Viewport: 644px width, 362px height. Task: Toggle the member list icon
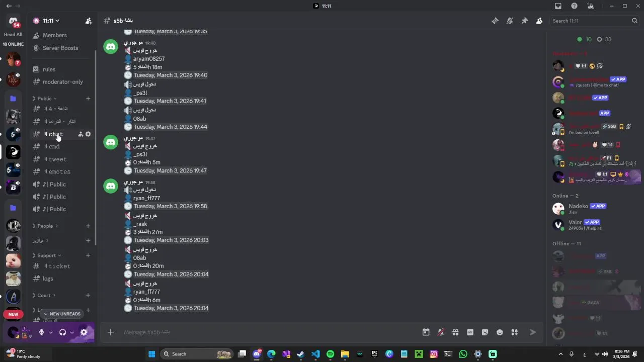tap(539, 21)
